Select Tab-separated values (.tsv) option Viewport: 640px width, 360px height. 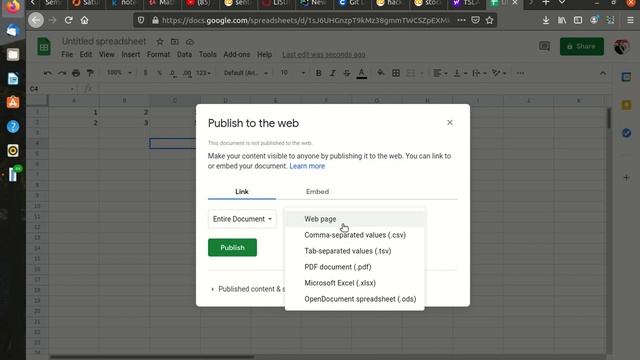click(x=355, y=251)
